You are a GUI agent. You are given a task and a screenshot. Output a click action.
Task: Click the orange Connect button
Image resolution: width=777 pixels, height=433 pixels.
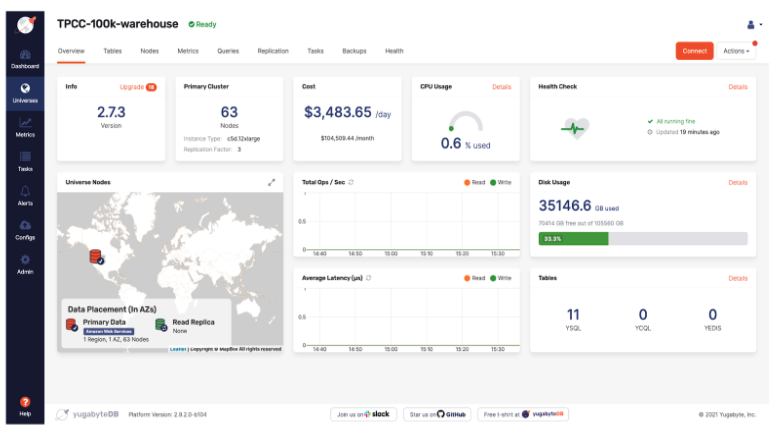694,51
